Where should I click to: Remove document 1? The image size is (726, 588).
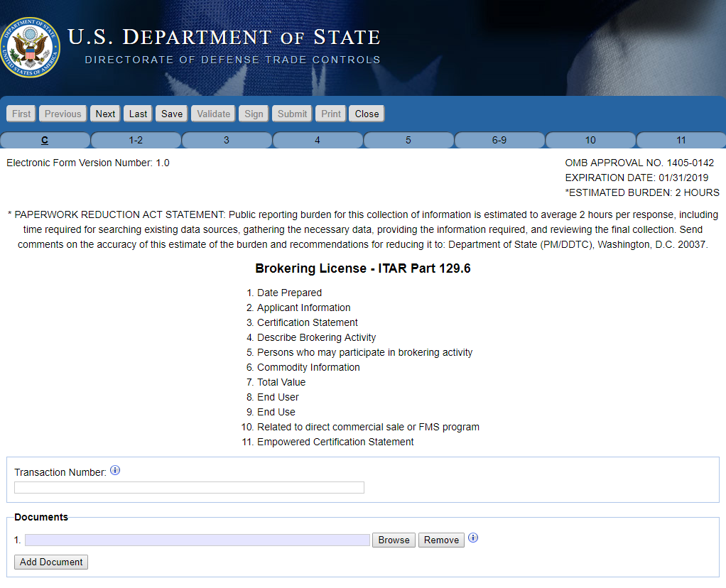pyautogui.click(x=441, y=540)
